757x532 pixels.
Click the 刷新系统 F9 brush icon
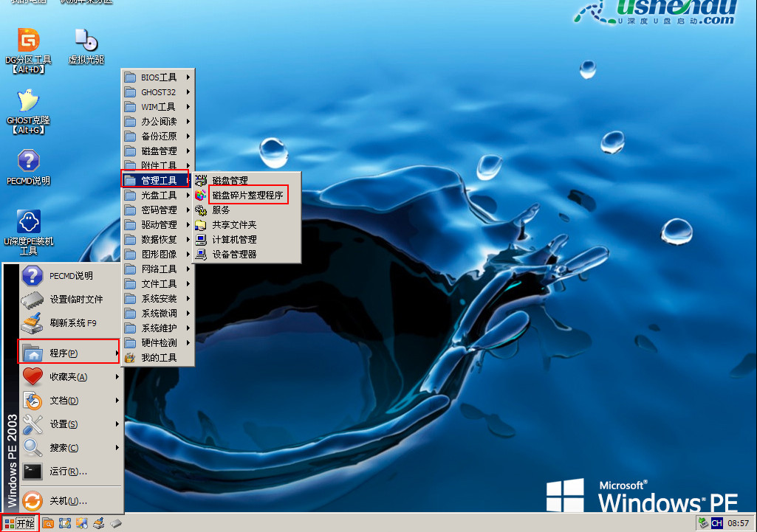[x=32, y=323]
